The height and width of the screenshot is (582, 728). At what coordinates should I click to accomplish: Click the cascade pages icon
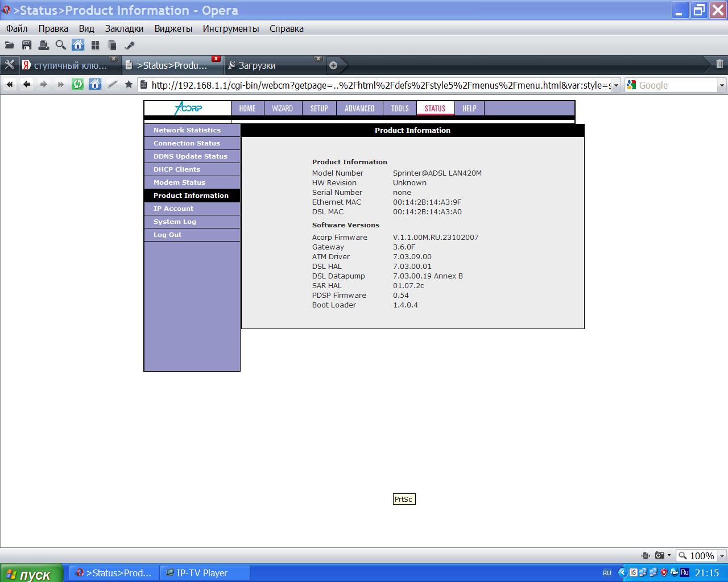(112, 45)
